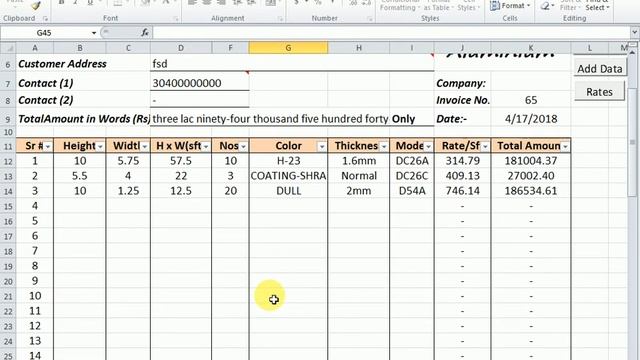Click the Format Painter brush icon
Viewport: 640px width, 360px height.
pos(36,5)
